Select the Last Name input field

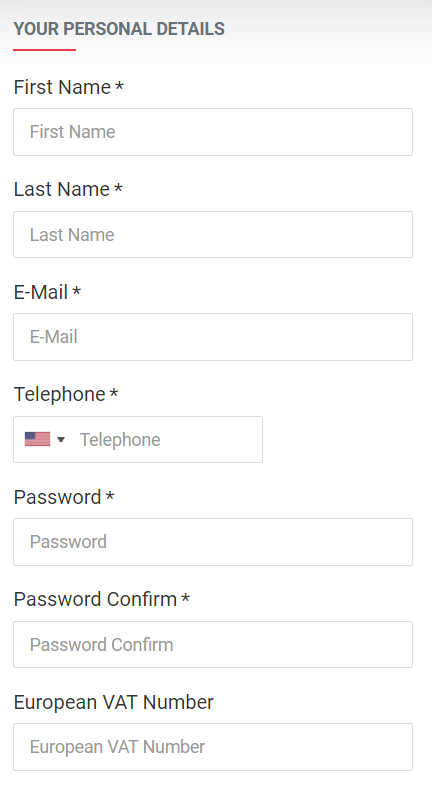tap(213, 235)
